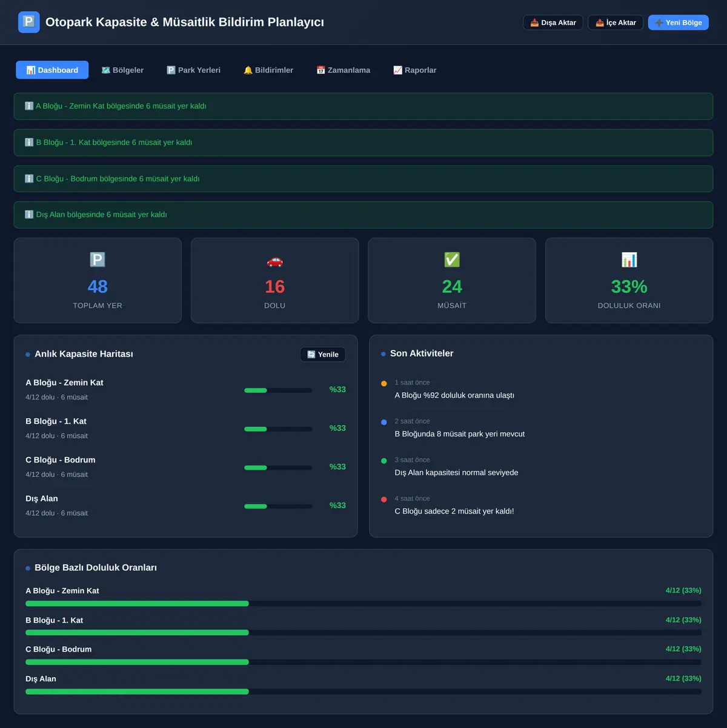Click orange dot beside '1 saat önce'
Screen dimensions: 727x728
[384, 384]
